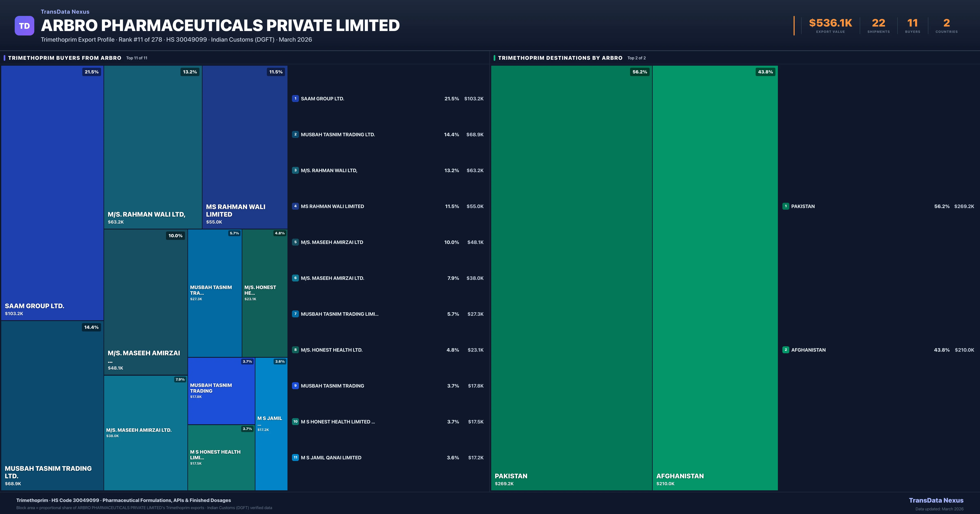The image size is (980, 514).
Task: Select the SAAM GROUP LTD. treemap block
Action: pyautogui.click(x=52, y=193)
